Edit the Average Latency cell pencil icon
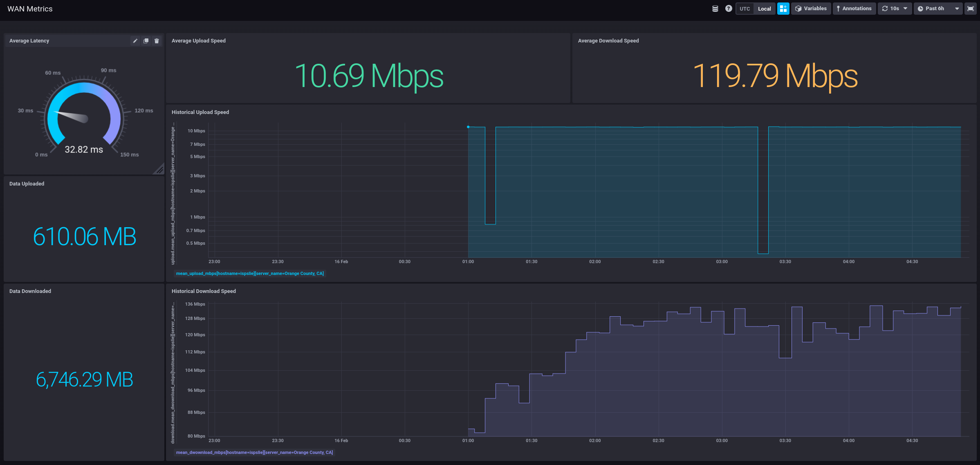This screenshot has height=465, width=980. tap(135, 41)
